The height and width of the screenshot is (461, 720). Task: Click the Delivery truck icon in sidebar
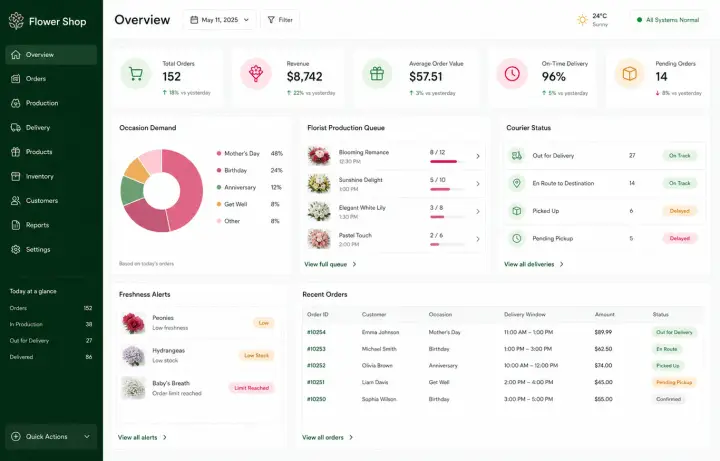pyautogui.click(x=16, y=128)
